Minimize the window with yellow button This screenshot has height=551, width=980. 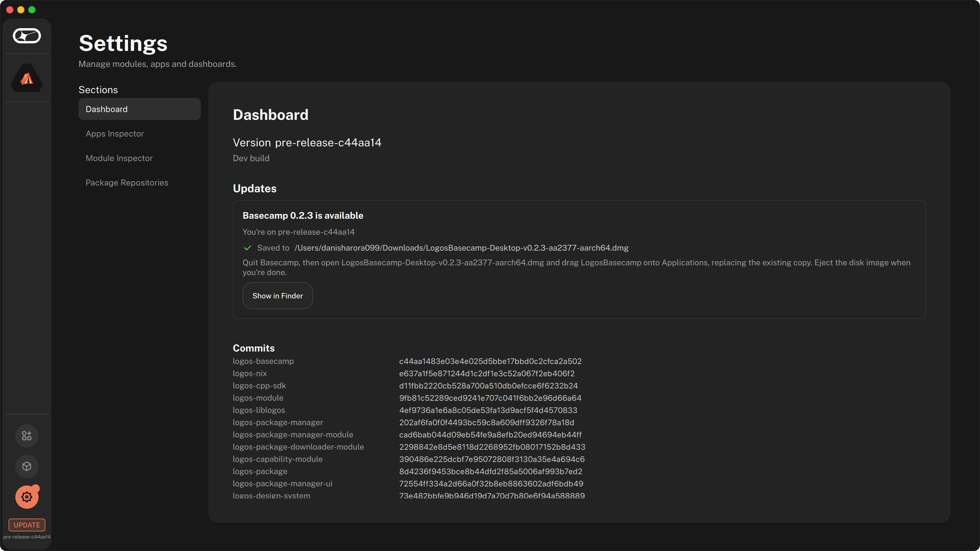21,10
